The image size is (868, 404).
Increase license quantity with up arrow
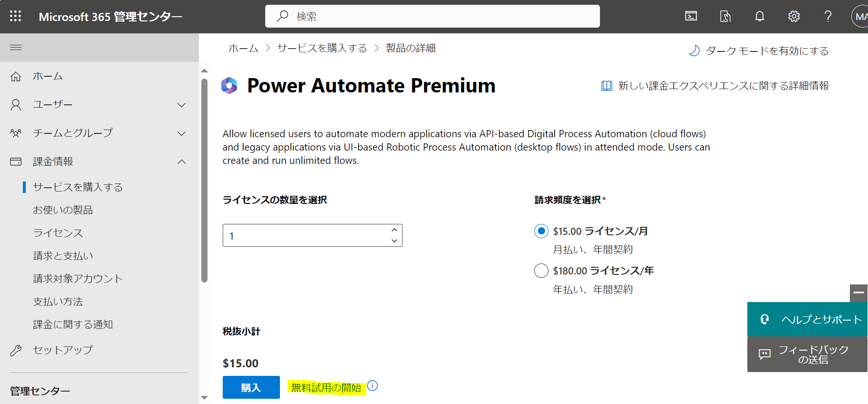(x=394, y=230)
